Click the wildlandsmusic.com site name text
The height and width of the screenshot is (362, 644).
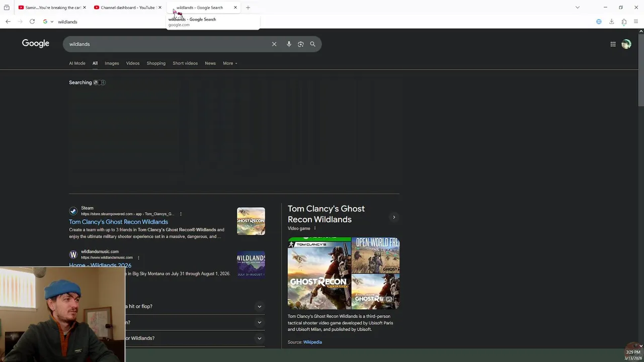click(100, 251)
